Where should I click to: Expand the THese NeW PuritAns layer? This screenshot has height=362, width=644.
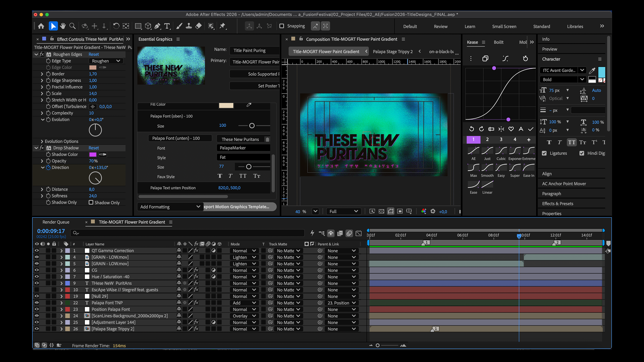[61, 283]
